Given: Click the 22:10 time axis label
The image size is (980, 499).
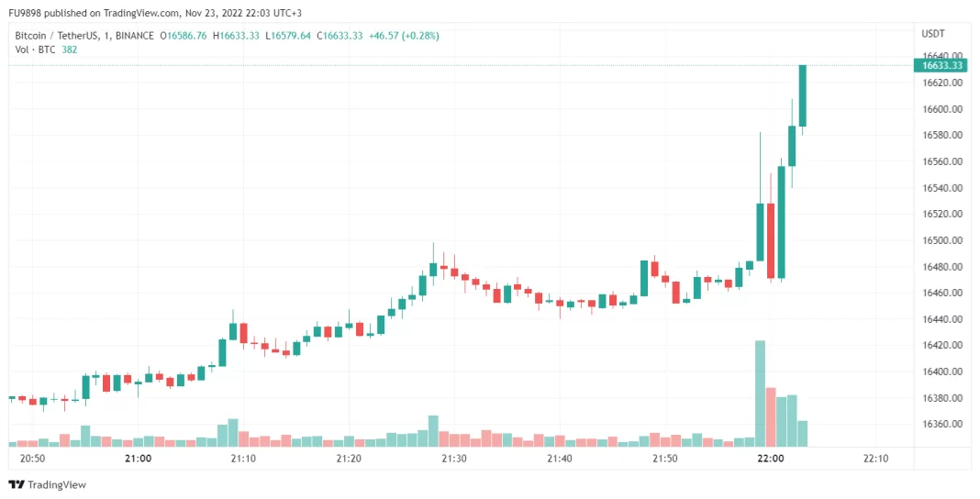Looking at the screenshot, I should point(875,459).
